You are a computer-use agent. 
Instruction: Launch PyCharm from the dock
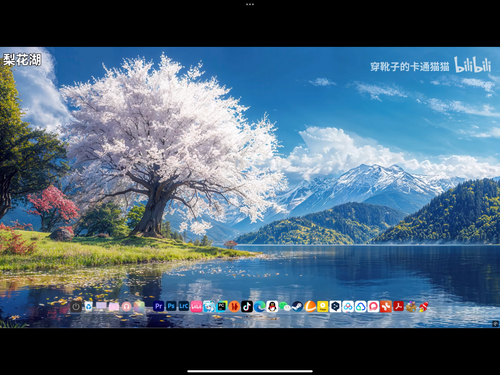(222, 306)
